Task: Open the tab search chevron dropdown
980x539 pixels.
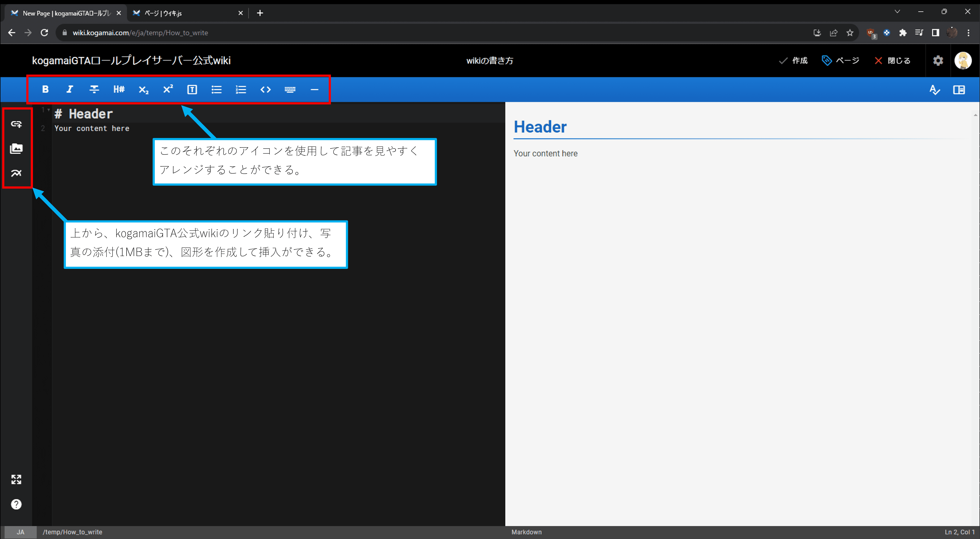Action: (897, 11)
